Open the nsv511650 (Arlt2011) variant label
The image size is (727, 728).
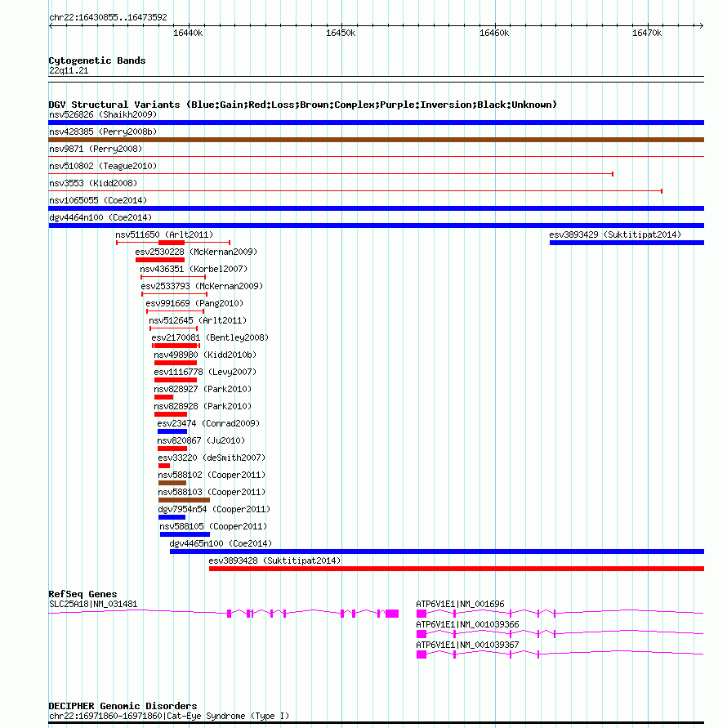click(x=164, y=234)
